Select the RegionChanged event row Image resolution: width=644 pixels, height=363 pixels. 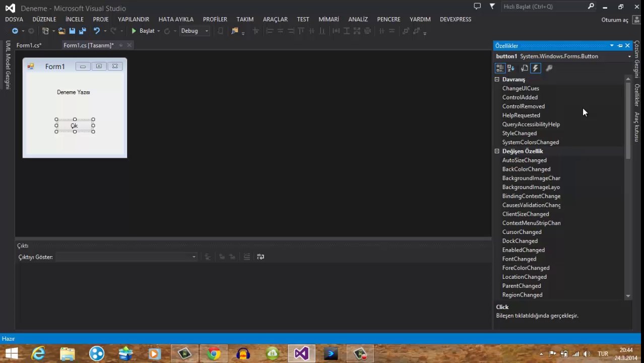[559, 295]
